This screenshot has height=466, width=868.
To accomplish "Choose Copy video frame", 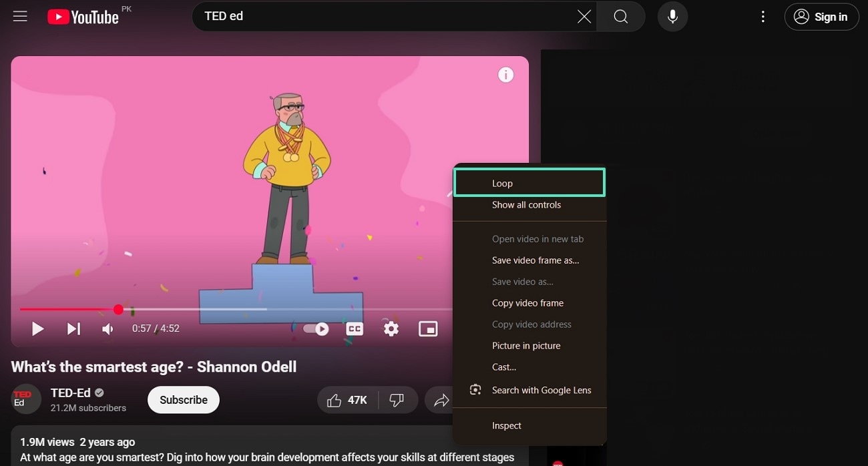I will (x=529, y=303).
